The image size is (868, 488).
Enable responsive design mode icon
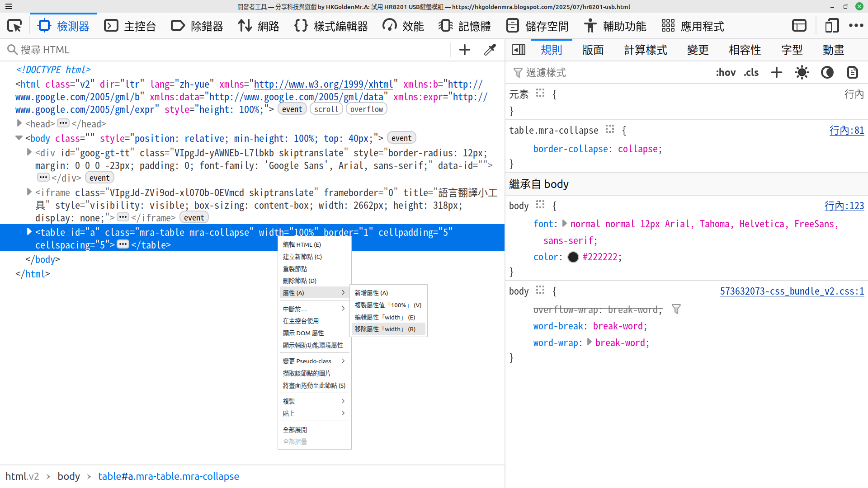832,26
